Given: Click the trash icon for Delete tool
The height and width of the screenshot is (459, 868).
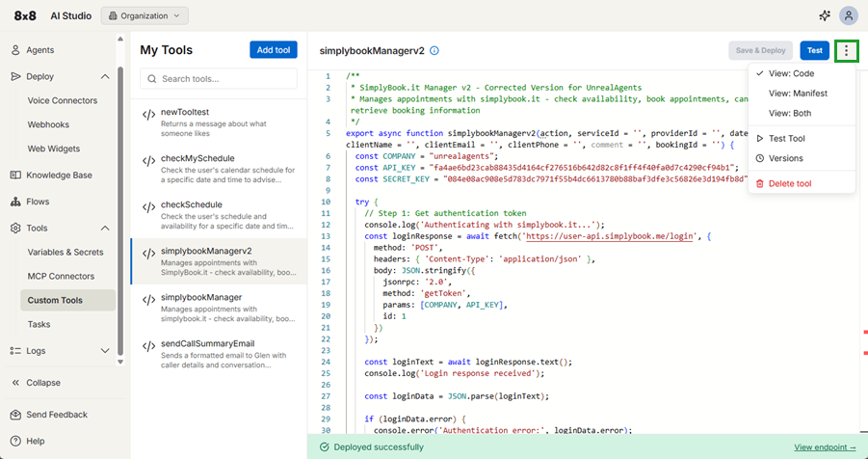Looking at the screenshot, I should coord(759,183).
